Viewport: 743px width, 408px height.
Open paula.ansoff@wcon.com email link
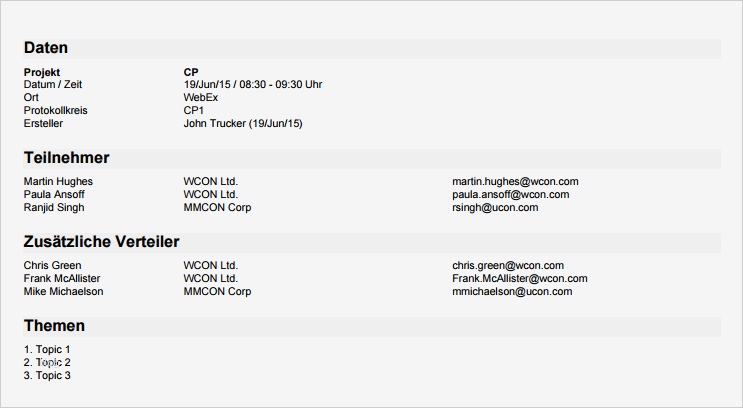coord(515,194)
